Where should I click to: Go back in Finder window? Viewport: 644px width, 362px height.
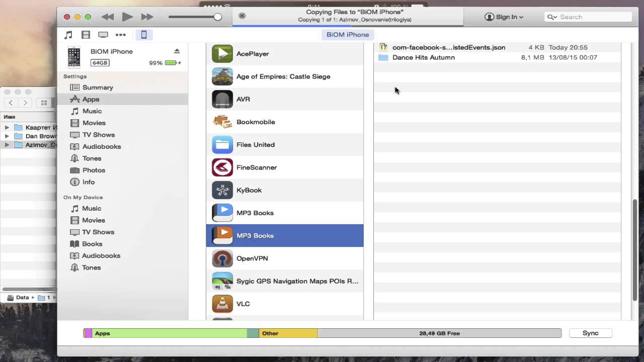point(11,103)
